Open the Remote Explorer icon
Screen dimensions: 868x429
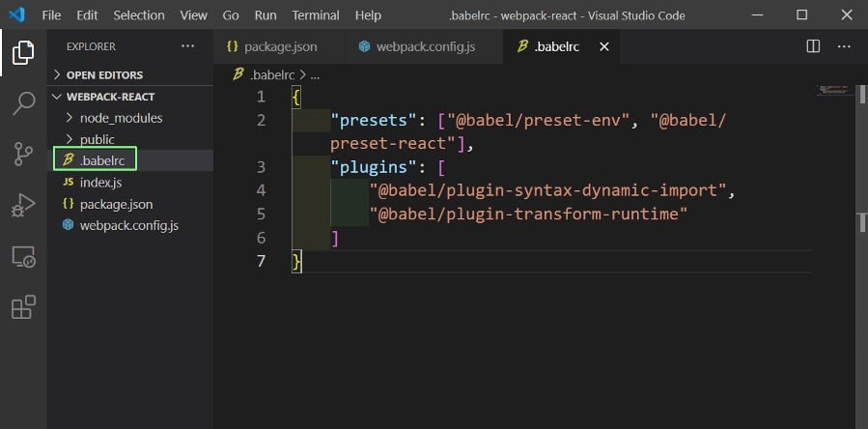coord(23,257)
